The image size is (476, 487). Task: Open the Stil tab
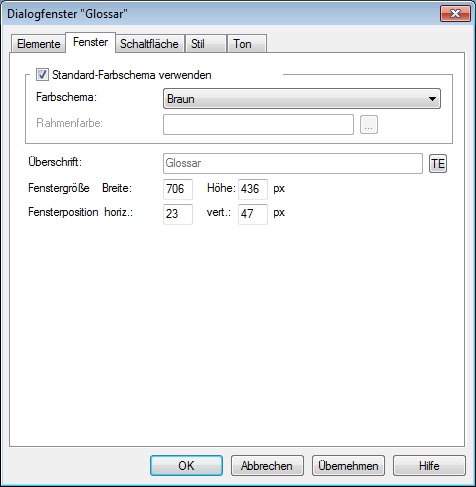click(206, 44)
